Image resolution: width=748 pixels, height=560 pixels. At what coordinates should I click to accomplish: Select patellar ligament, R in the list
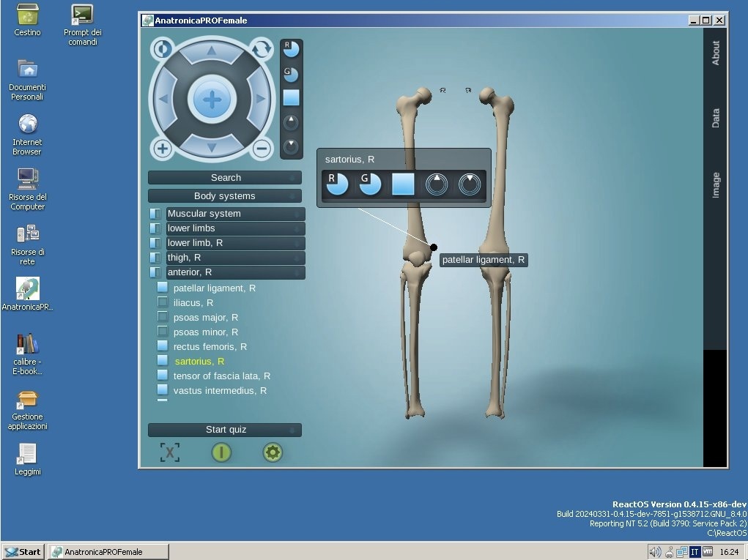point(215,288)
